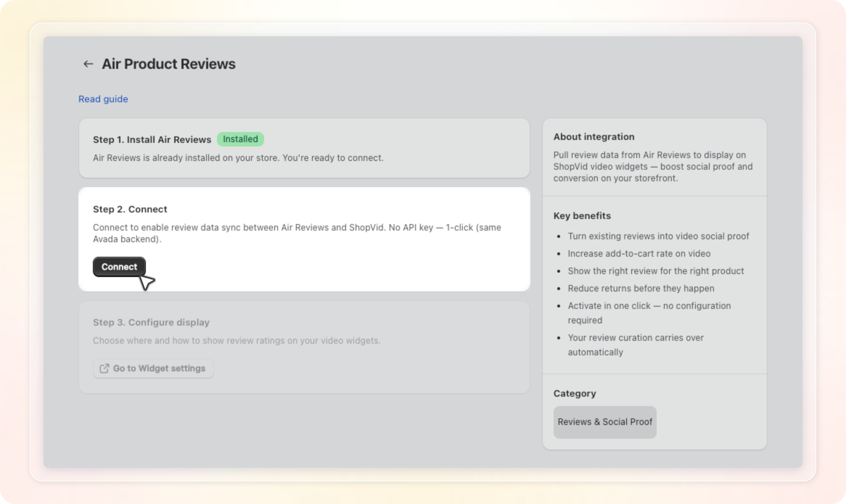Click the Step 1. Install Air Reviews heading
Screen dimensions: 846x504
coord(152,140)
